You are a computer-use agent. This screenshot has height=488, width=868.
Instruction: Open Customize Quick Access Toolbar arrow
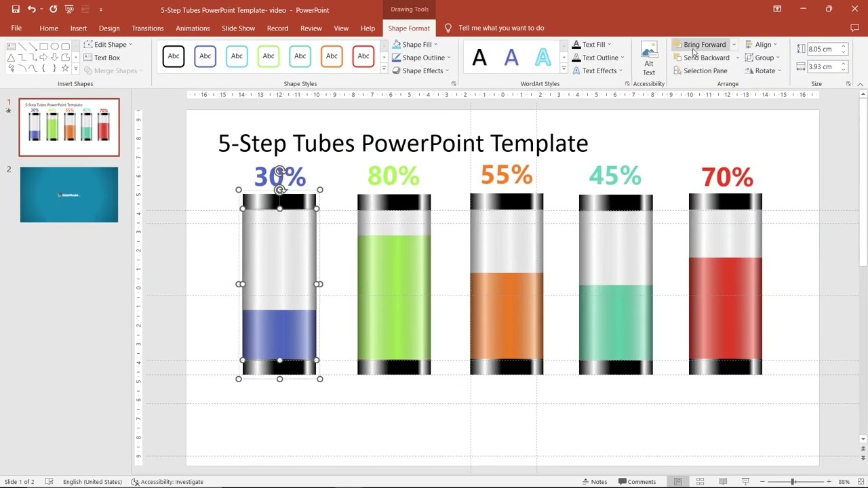pyautogui.click(x=101, y=10)
